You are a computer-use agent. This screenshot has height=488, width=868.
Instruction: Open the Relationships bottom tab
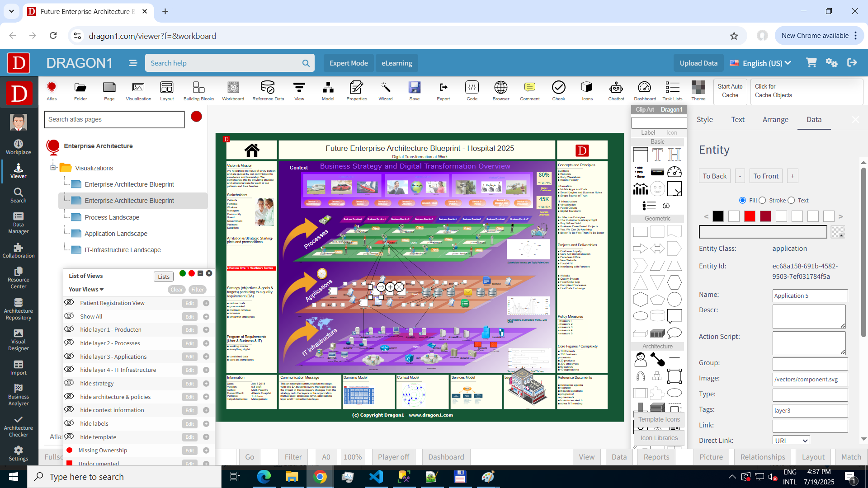[x=763, y=457]
